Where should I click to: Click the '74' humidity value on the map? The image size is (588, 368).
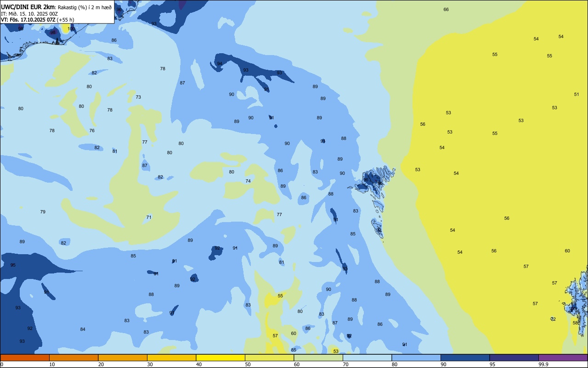248,181
